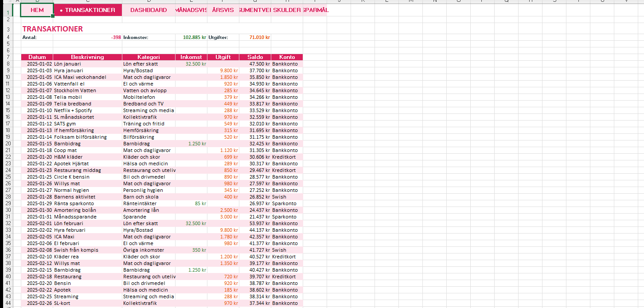Screen dimensions: 644x308
Task: Click row header number 20
Action: click(8, 144)
